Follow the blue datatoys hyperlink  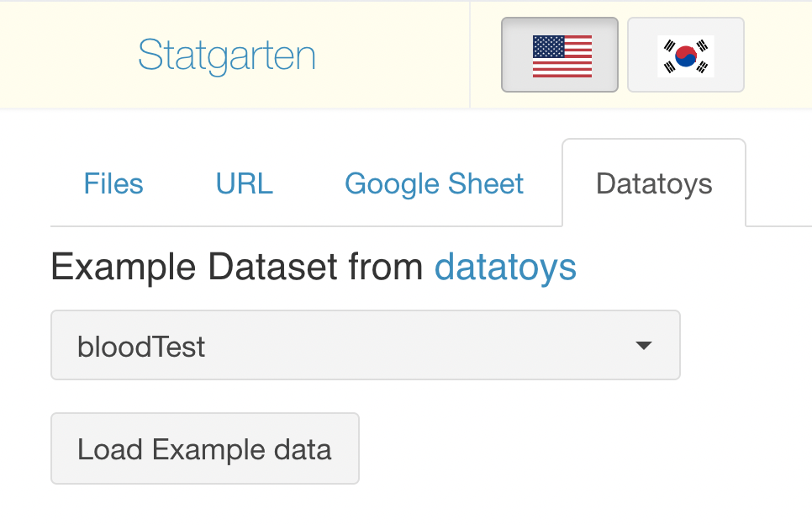pos(505,268)
